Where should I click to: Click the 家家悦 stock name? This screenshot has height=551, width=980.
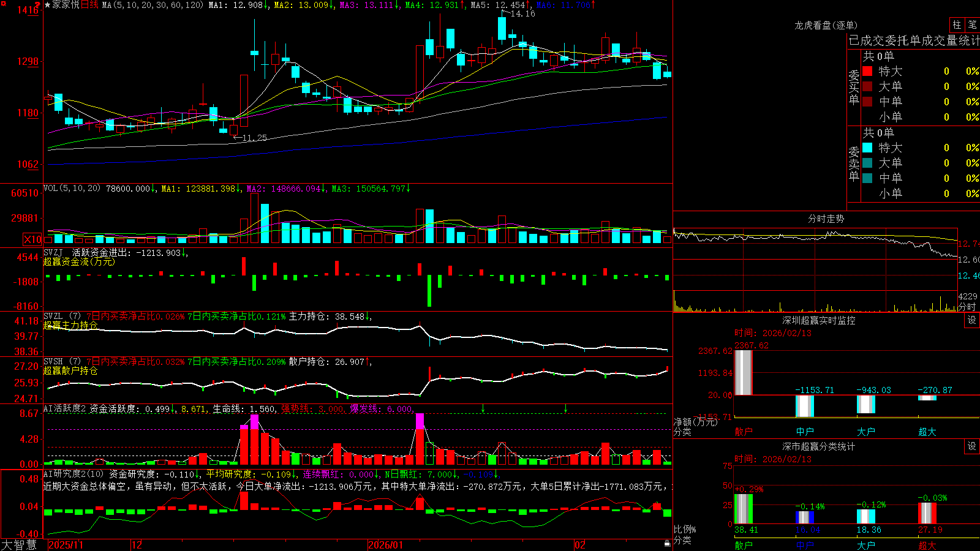(x=66, y=5)
